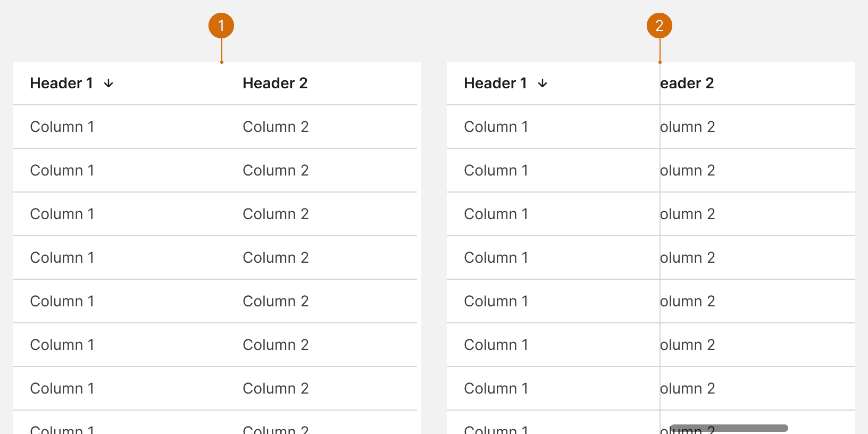Click the sort arrow beside Header 1 in right table
The height and width of the screenshot is (434, 868).
pyautogui.click(x=542, y=84)
